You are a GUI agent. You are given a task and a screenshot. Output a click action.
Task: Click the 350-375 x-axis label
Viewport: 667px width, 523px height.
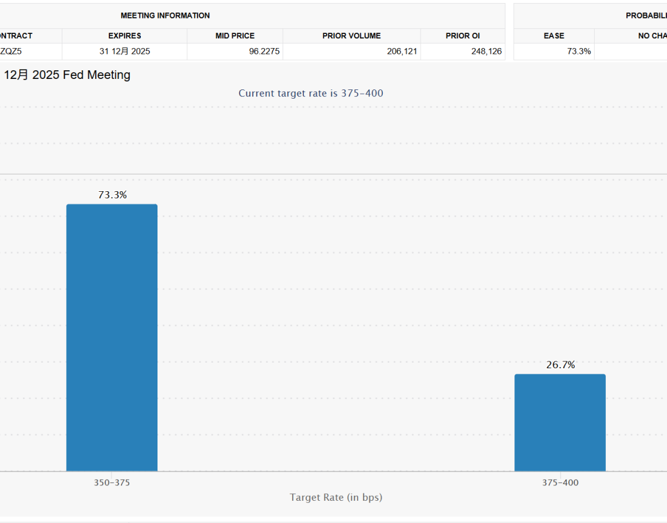coord(111,482)
